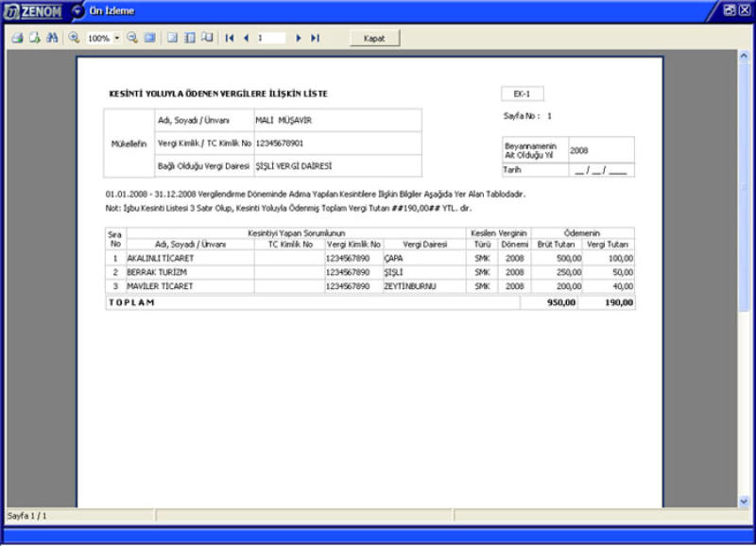This screenshot has width=756, height=546.
Task: Go to previous page arrow
Action: pos(246,38)
